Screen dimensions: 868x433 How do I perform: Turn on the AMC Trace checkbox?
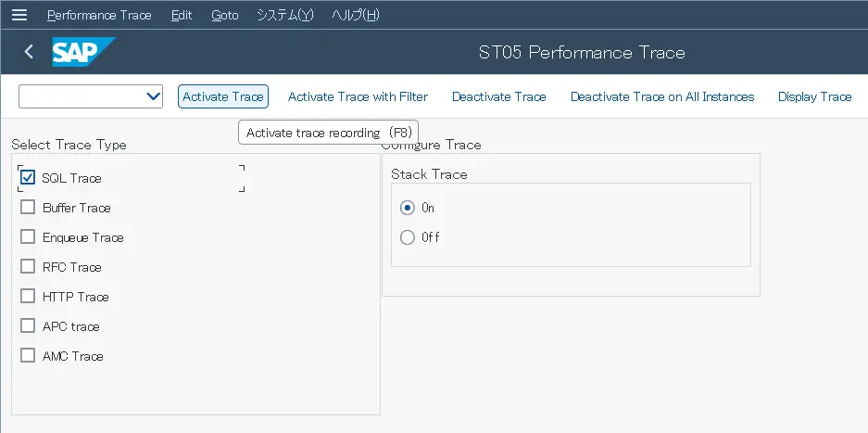click(28, 356)
